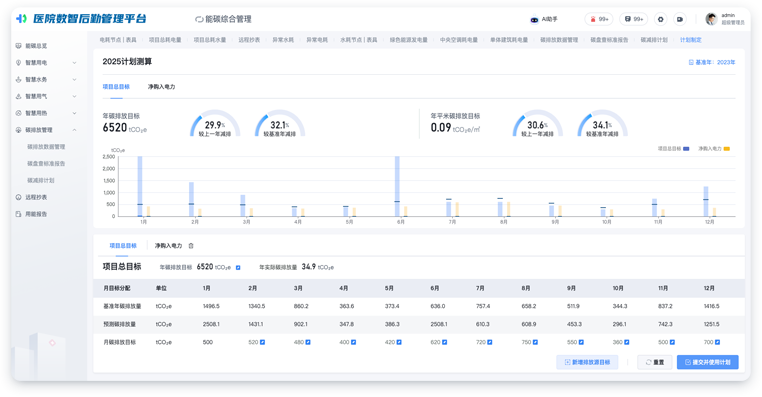
Task: Edit the 7月 target 720 icon
Action: [489, 342]
